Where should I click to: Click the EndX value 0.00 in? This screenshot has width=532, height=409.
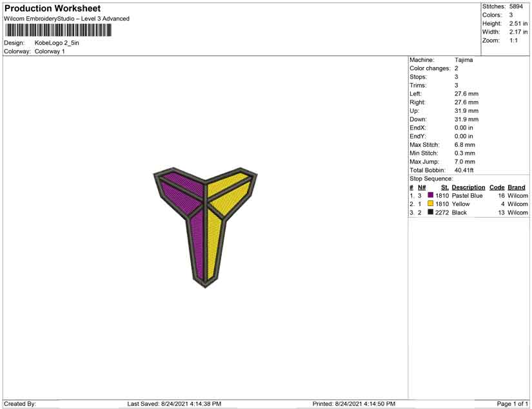pos(464,128)
